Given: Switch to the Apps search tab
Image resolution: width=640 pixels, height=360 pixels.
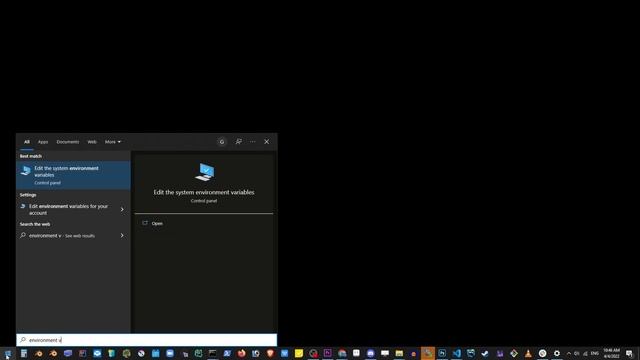Looking at the screenshot, I should pyautogui.click(x=43, y=142).
